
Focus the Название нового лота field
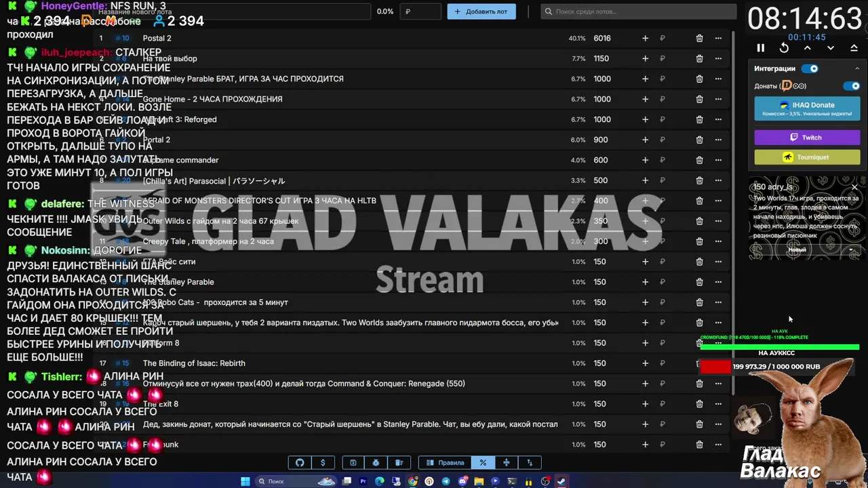[x=233, y=12]
